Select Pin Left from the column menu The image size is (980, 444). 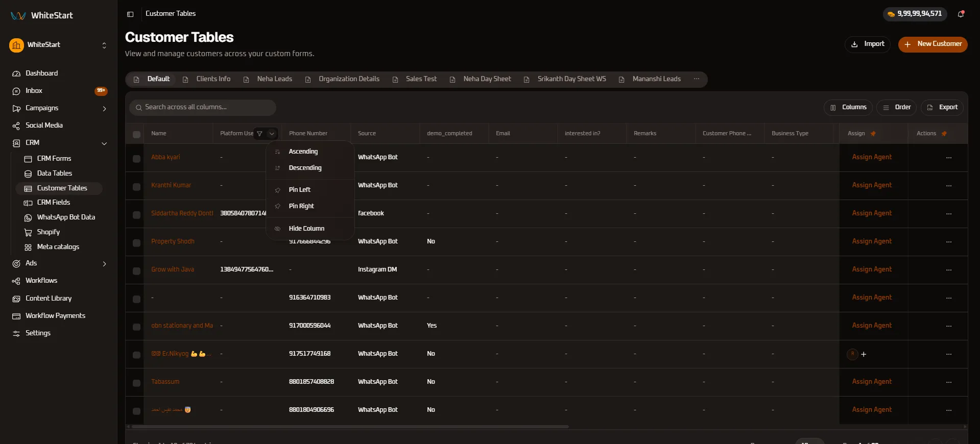tap(310, 190)
